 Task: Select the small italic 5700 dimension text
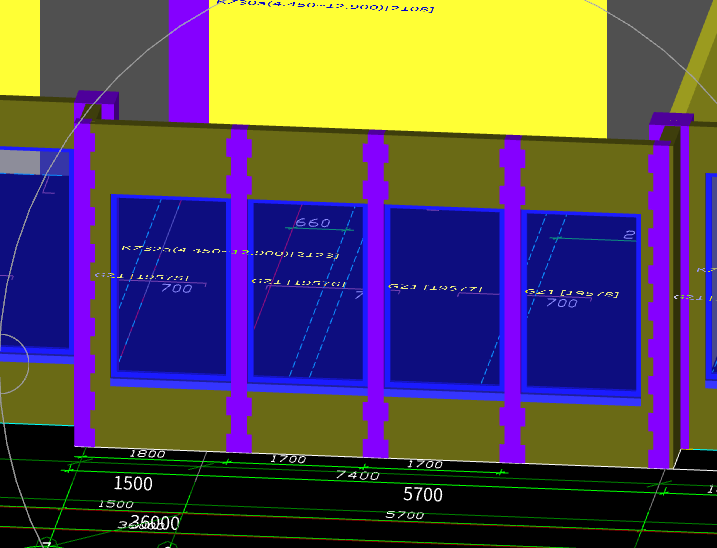[x=405, y=515]
